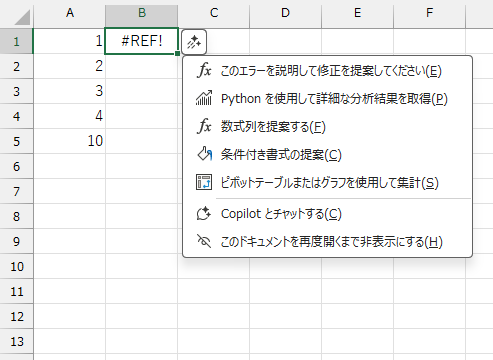Screen dimensions: 493x360
Task: Click paint bucket icon for conditional formatting
Action: pos(204,154)
